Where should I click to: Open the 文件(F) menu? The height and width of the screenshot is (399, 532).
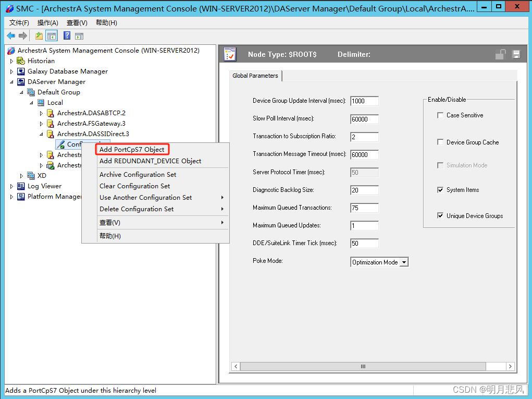(19, 23)
